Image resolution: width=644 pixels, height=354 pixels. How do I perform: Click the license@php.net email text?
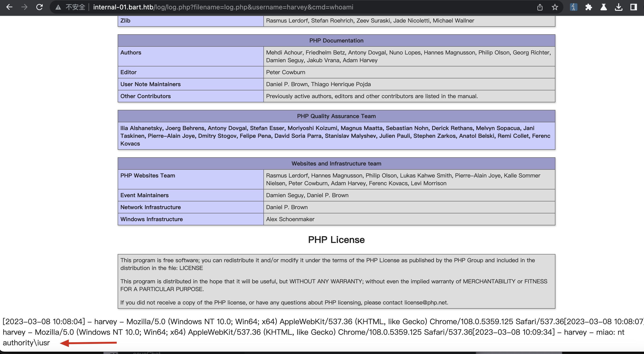(426, 302)
